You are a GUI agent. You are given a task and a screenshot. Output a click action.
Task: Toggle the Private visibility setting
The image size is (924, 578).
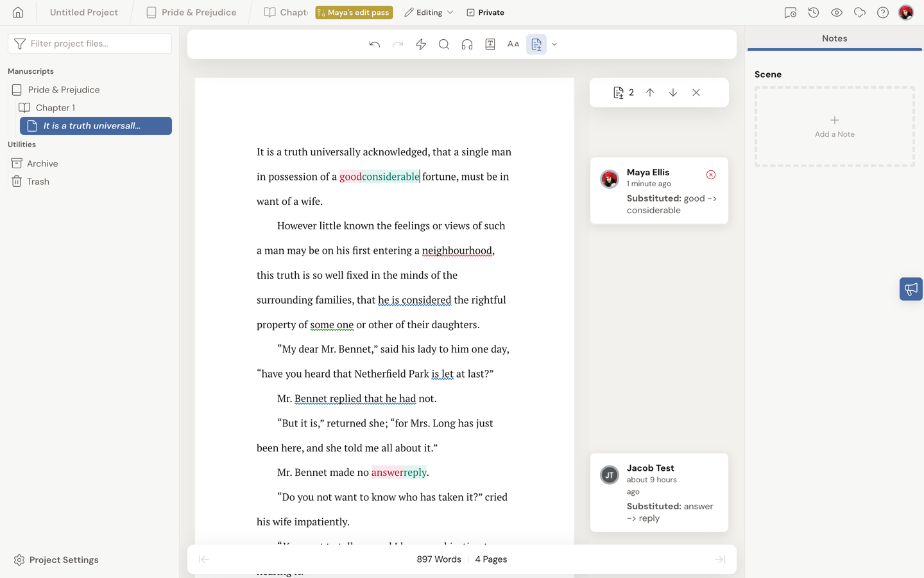pyautogui.click(x=485, y=12)
